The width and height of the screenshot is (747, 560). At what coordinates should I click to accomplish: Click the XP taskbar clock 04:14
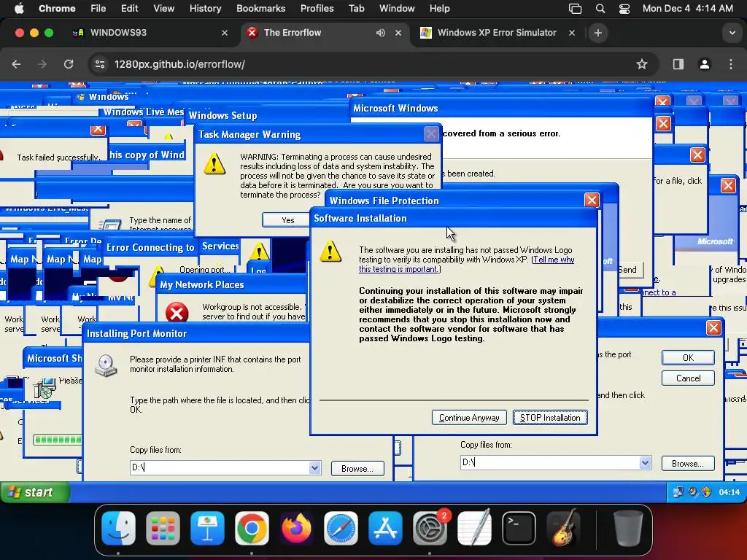729,492
